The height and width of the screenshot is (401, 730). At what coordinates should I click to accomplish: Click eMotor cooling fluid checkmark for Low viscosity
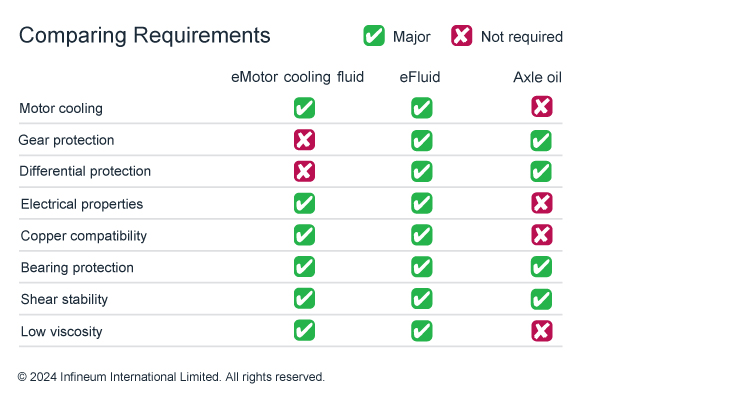point(304,331)
